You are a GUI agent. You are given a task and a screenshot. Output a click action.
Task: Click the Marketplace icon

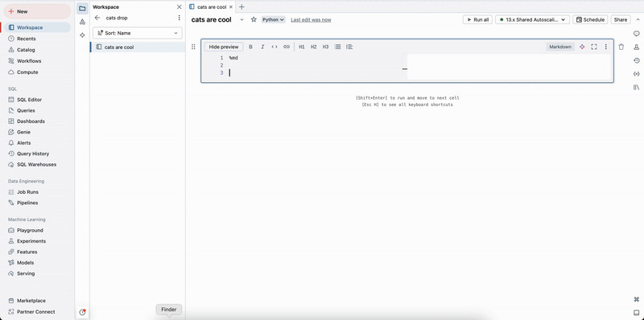tap(11, 301)
